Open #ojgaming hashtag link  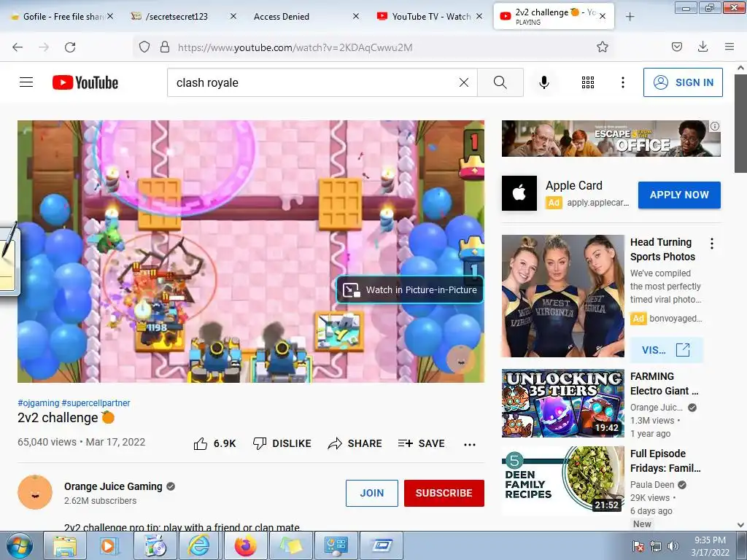[39, 402]
